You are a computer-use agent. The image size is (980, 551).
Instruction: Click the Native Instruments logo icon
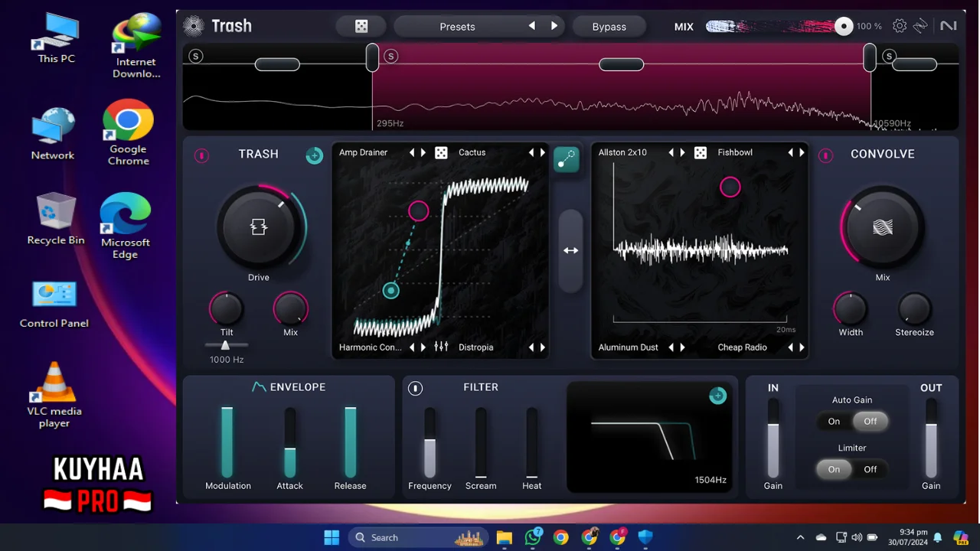949,26
